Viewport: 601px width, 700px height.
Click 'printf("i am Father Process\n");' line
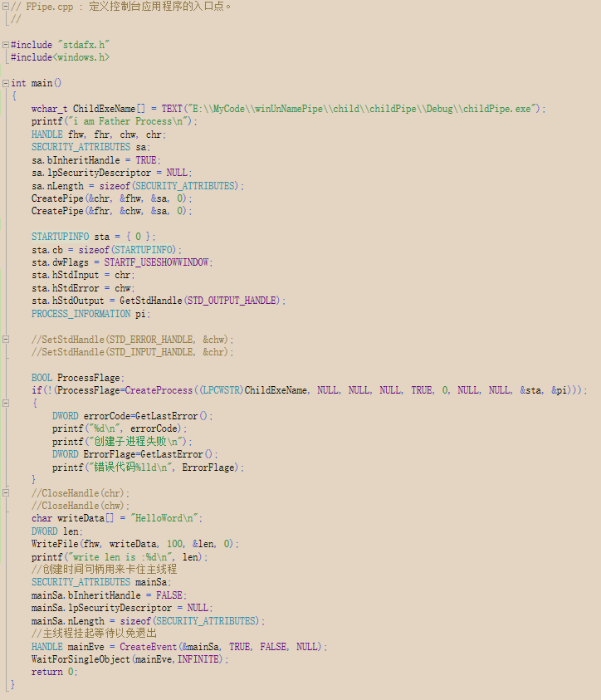tap(115, 121)
